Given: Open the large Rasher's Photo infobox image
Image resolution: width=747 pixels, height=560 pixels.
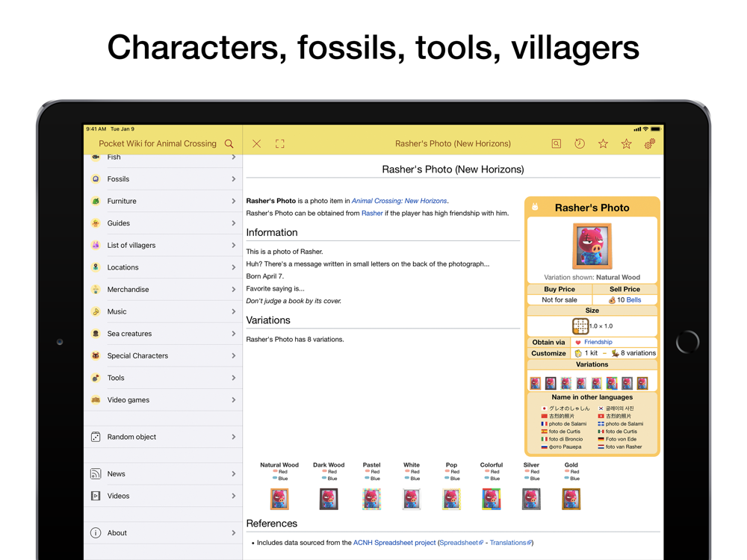Looking at the screenshot, I should click(592, 246).
